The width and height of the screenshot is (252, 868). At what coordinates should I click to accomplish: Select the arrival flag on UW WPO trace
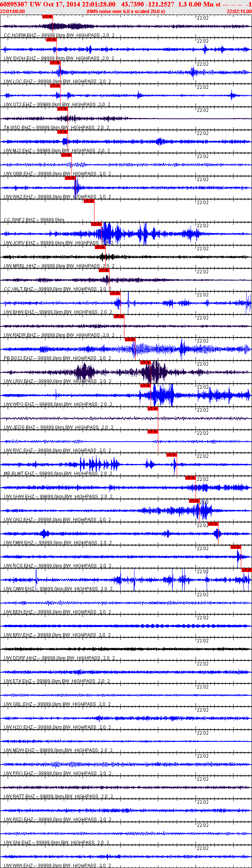[x=145, y=386]
